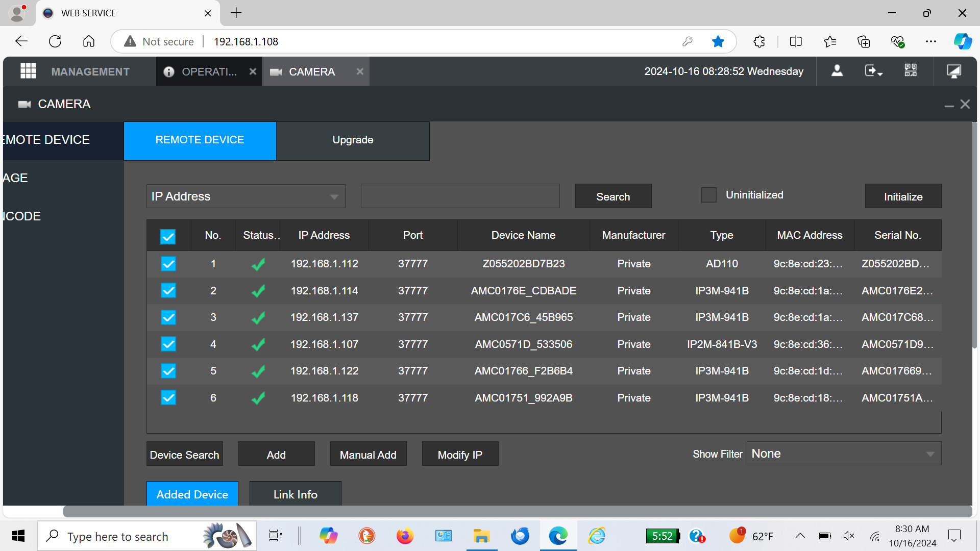Close the OPERATI... tab
The height and width of the screenshot is (551, 980).
[253, 71]
